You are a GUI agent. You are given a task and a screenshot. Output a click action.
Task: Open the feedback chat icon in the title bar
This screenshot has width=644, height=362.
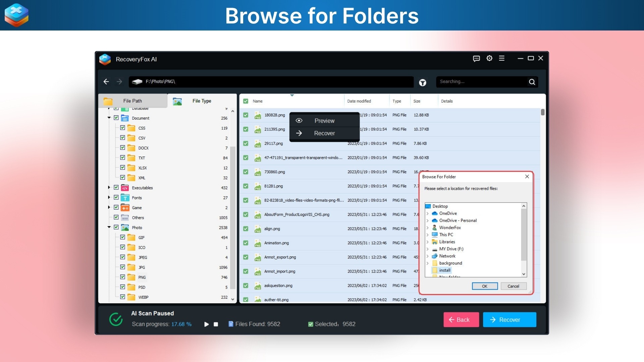(477, 58)
